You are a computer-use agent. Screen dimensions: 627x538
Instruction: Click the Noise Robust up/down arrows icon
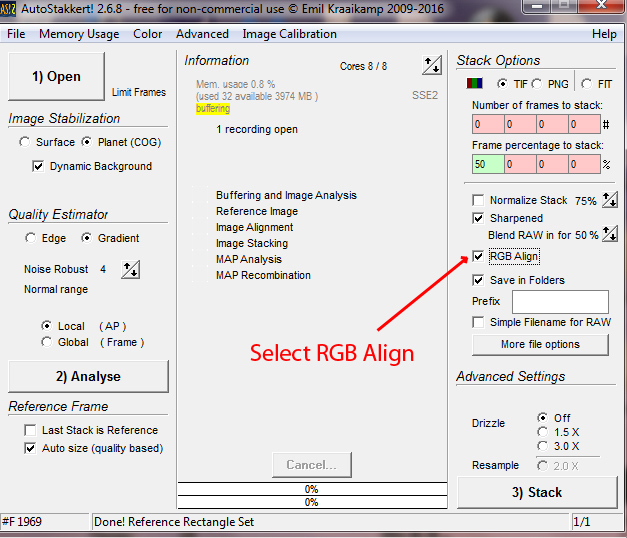point(131,270)
